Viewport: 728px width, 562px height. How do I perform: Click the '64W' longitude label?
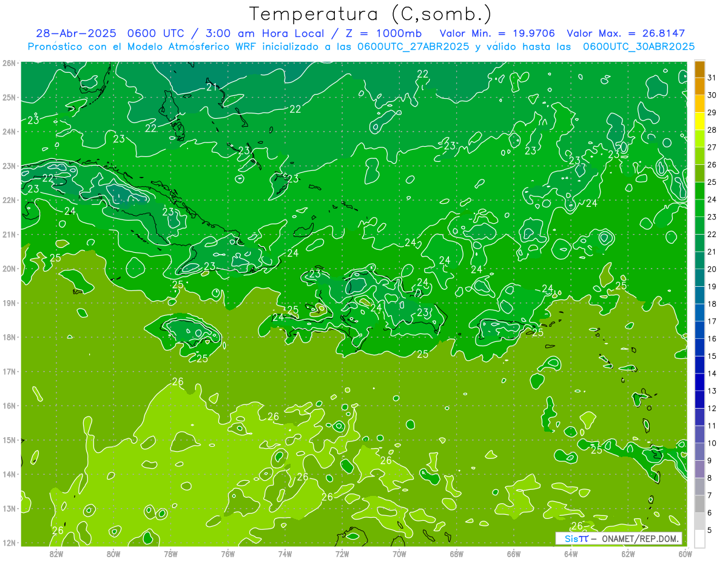570,554
